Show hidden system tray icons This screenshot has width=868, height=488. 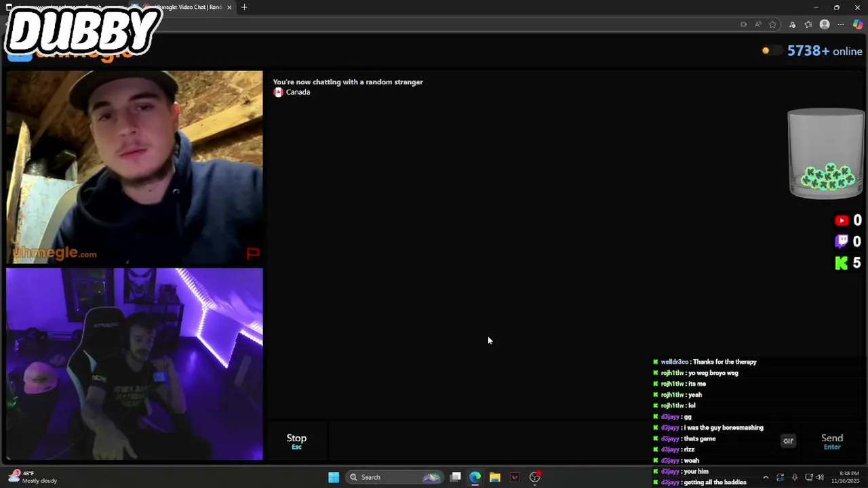click(766, 477)
